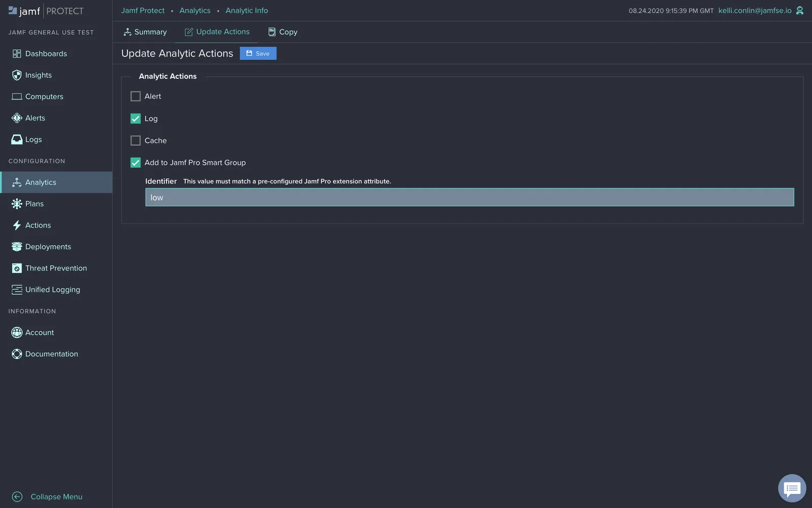Uncheck the Log action
Viewport: 812px width, 508px height.
tap(135, 118)
